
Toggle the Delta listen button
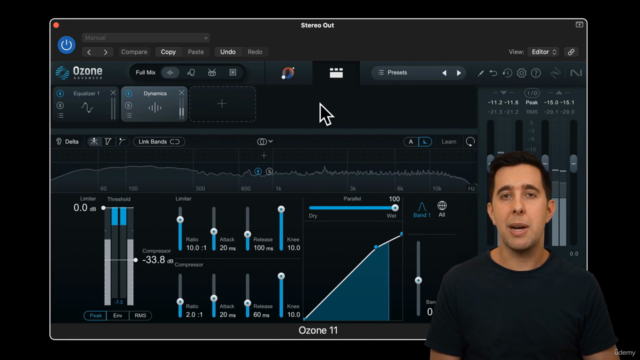coord(67,142)
